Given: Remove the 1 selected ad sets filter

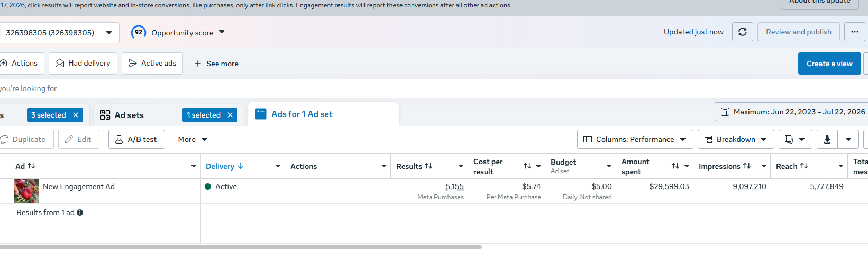Looking at the screenshot, I should coord(230,115).
